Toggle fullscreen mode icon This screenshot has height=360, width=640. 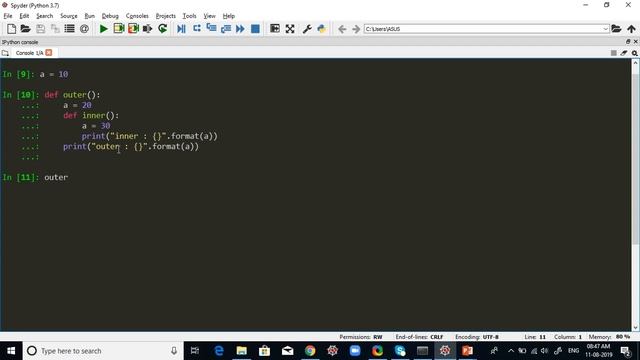click(x=290, y=29)
